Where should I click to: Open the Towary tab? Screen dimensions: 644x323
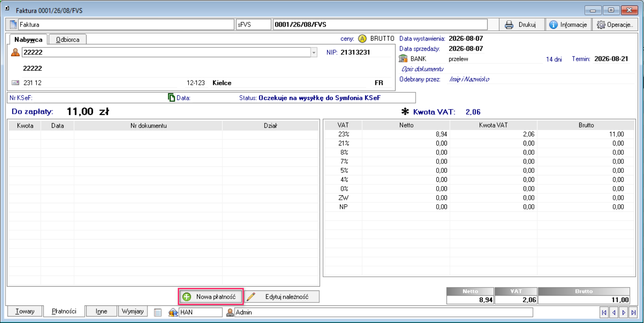click(25, 311)
